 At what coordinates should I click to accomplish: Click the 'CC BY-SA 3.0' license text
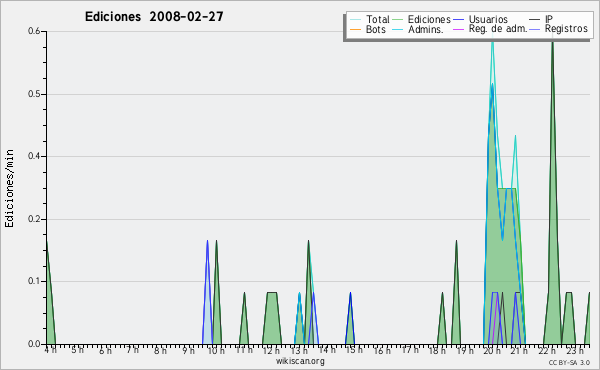point(569,362)
